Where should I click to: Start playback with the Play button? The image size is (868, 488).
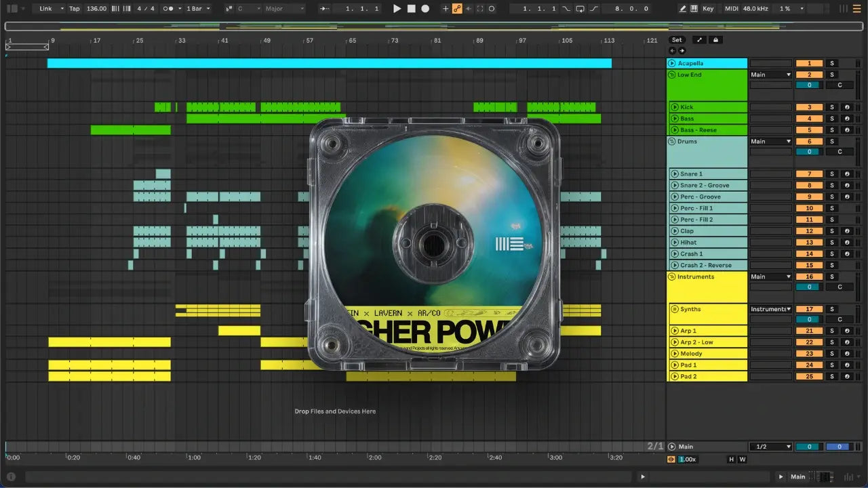pyautogui.click(x=397, y=9)
